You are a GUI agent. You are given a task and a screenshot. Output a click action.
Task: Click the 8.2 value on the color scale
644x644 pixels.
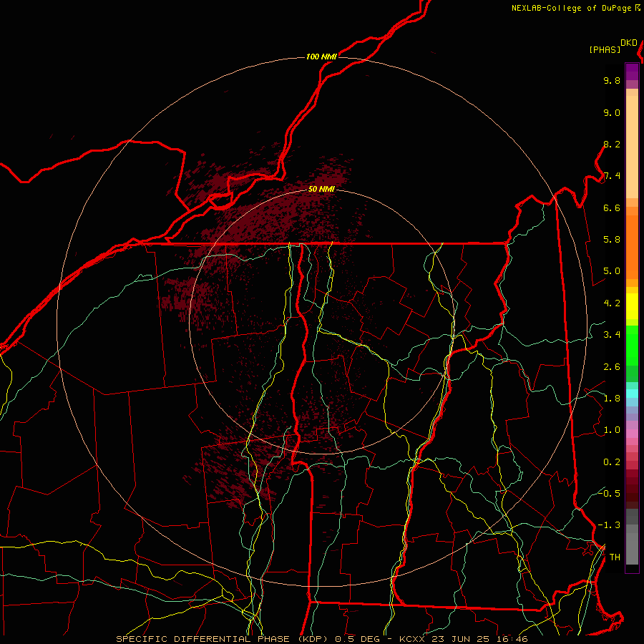point(612,144)
